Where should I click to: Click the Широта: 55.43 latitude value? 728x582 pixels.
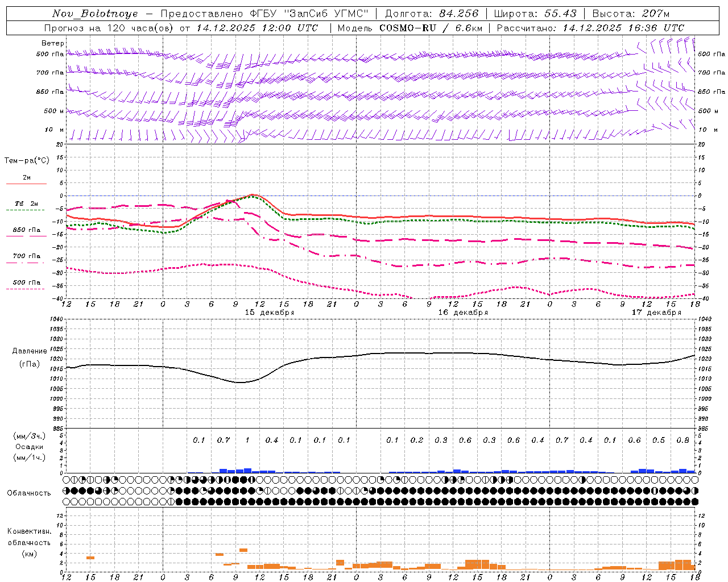coord(535,14)
